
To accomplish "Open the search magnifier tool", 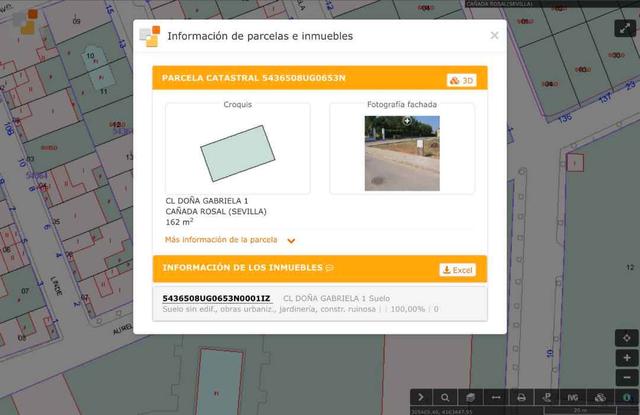I will (x=446, y=397).
